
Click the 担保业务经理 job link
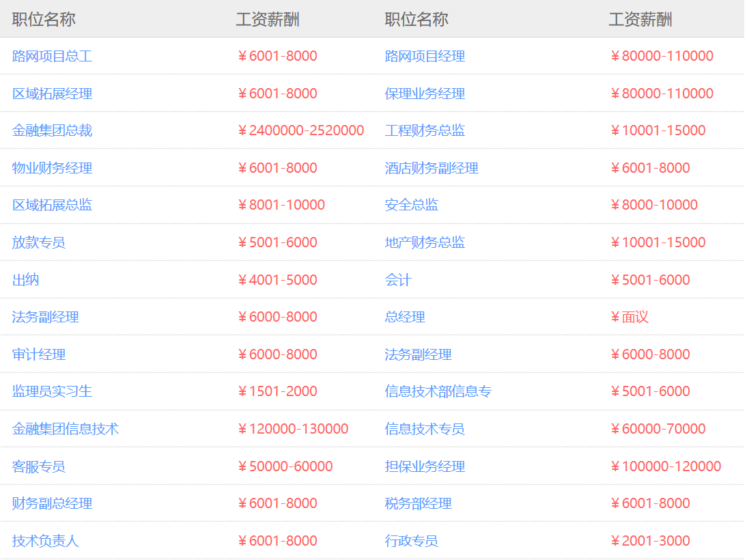pos(425,466)
